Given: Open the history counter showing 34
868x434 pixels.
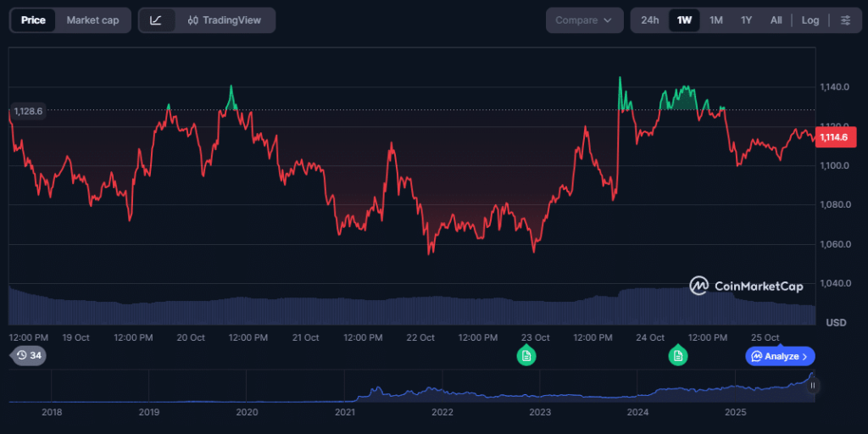Looking at the screenshot, I should coord(30,355).
